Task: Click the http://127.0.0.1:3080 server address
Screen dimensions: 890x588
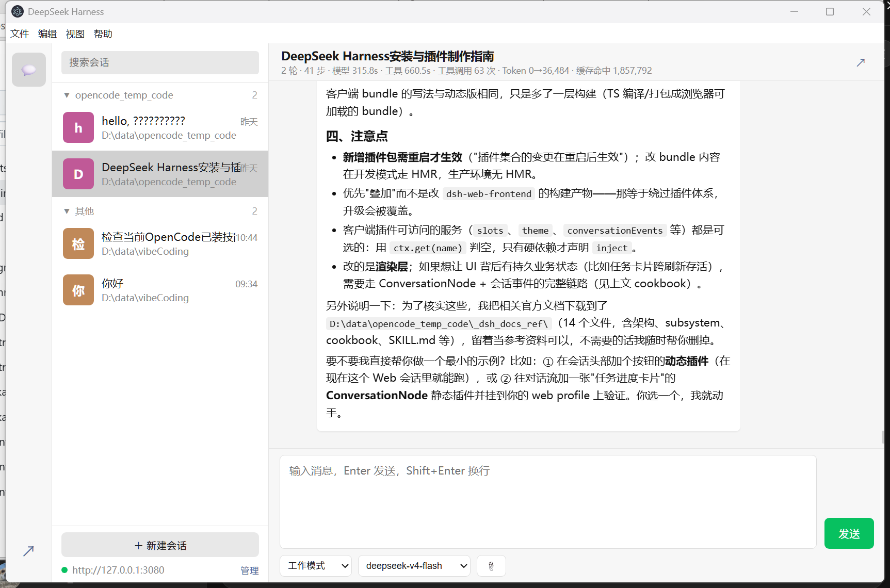Action: (118, 570)
